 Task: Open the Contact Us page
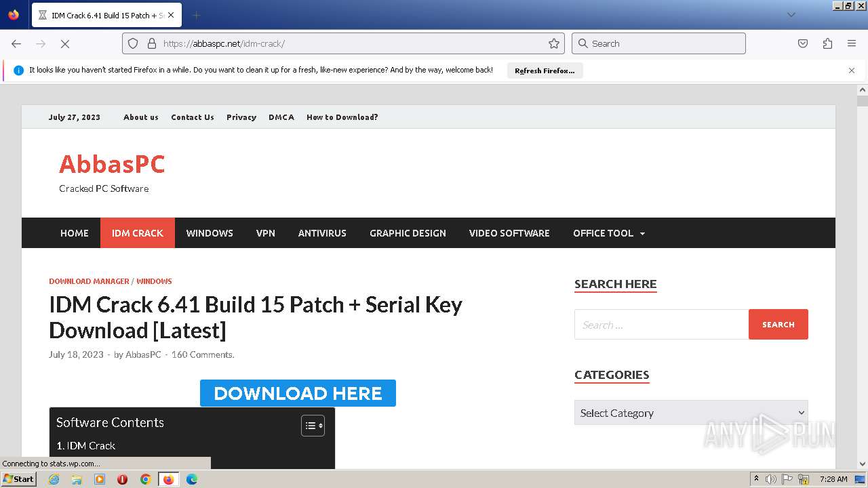[193, 117]
